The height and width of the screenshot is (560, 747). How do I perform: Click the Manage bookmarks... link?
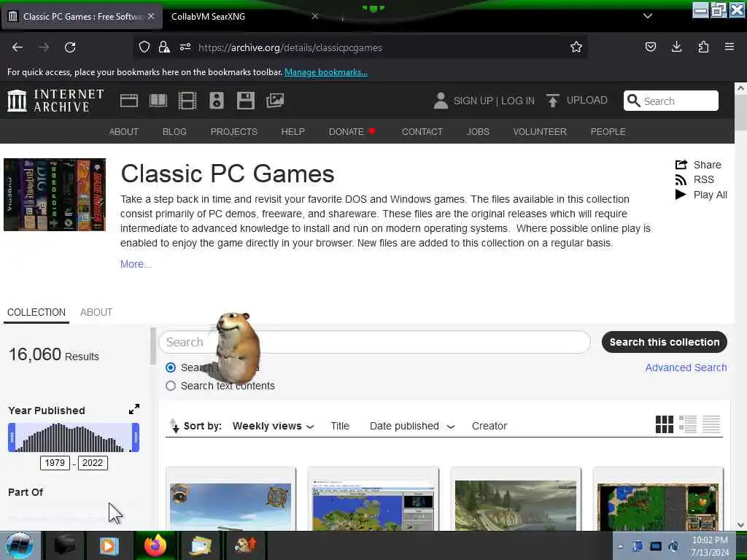pyautogui.click(x=326, y=72)
